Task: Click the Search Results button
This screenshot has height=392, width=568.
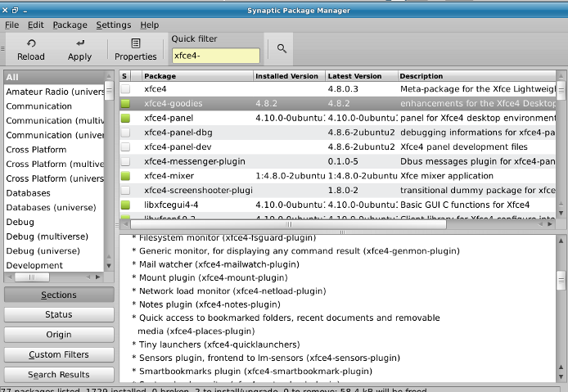Action: click(x=59, y=374)
